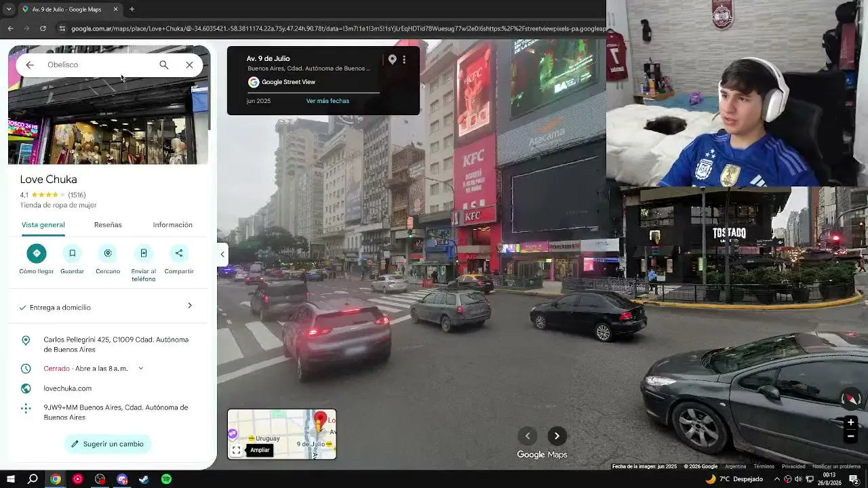Get directions with Cómo llegar
Image resolution: width=868 pixels, height=488 pixels.
pos(37,260)
